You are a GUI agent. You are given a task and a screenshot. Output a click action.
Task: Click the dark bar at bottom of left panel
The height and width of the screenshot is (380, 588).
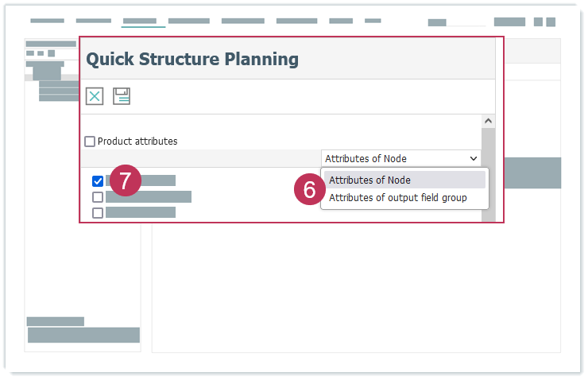click(x=83, y=335)
